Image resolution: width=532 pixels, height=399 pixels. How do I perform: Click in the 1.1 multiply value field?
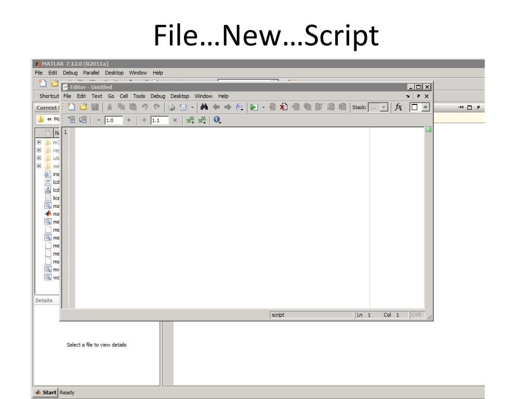click(x=159, y=120)
